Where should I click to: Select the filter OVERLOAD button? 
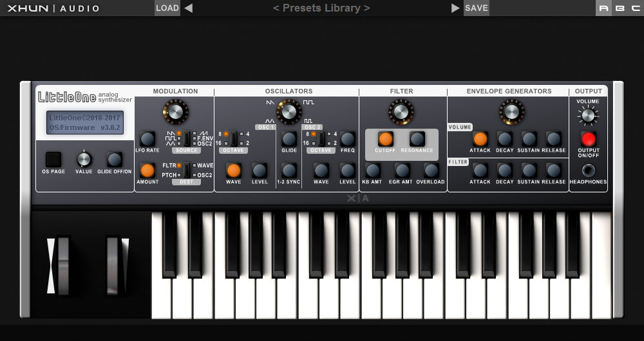[x=431, y=170]
